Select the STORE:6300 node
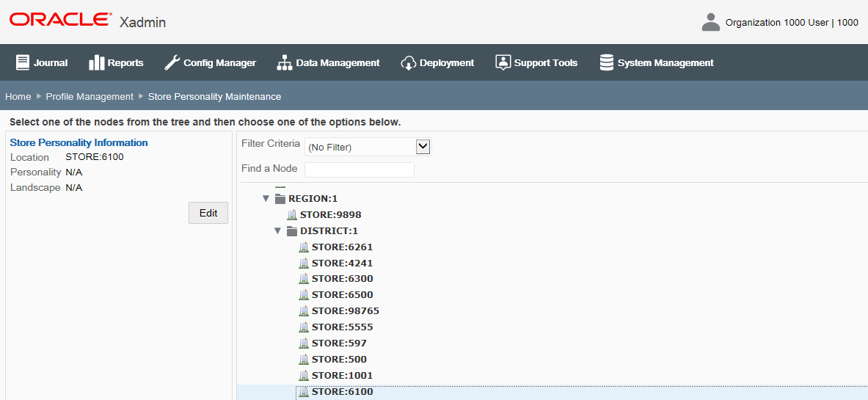 [x=342, y=278]
